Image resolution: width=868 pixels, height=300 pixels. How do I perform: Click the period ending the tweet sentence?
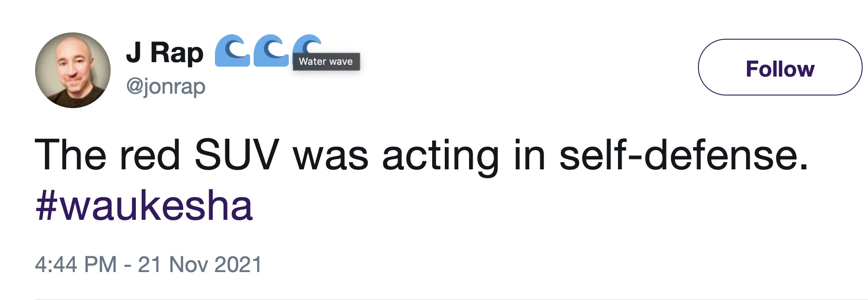(x=804, y=167)
